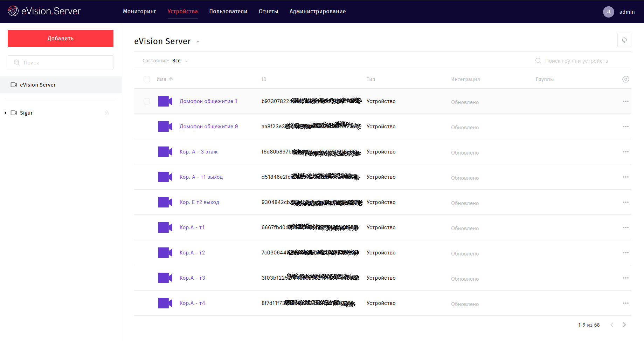Refresh the device list
Image resolution: width=644 pixels, height=341 pixels.
[x=624, y=40]
